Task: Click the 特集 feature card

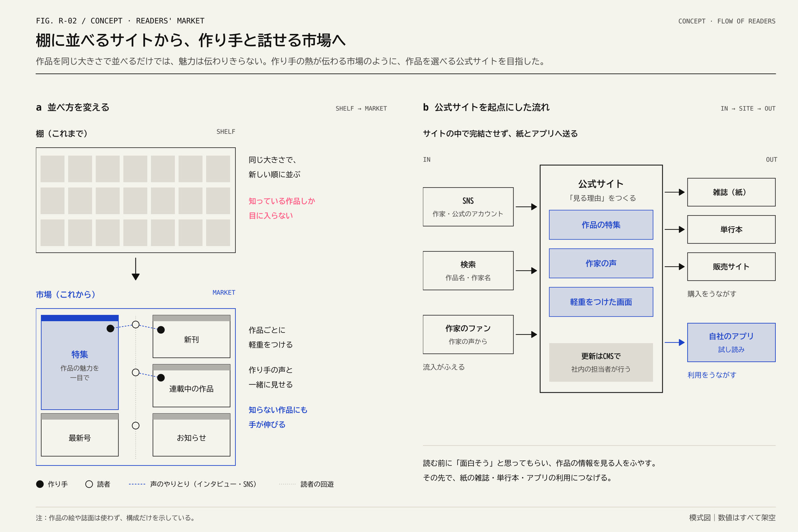Action: (80, 362)
